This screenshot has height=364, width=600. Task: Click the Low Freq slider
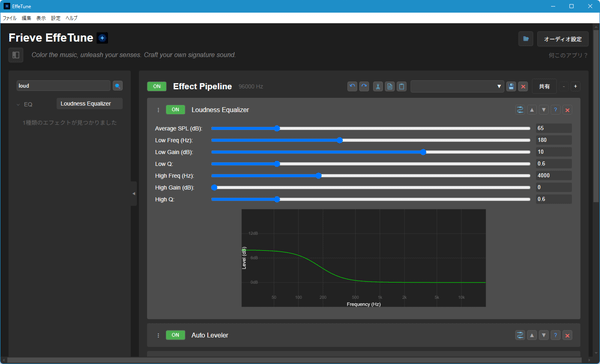pos(370,140)
